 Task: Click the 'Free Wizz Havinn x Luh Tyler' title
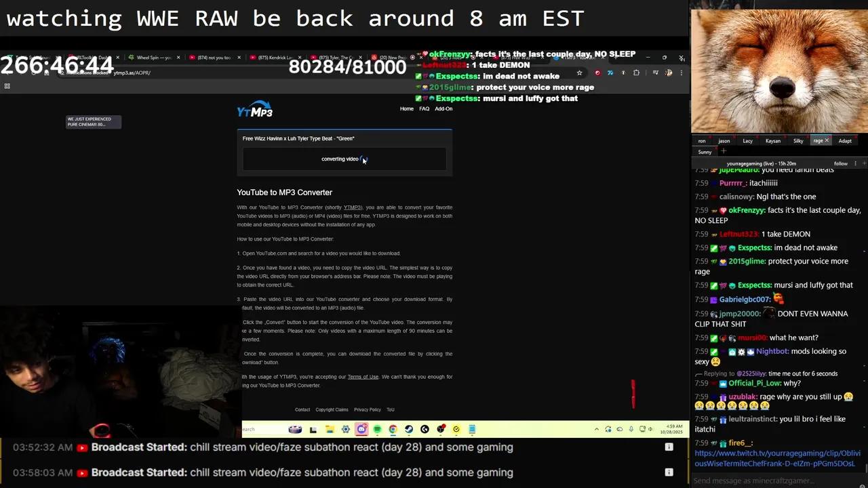tap(298, 138)
